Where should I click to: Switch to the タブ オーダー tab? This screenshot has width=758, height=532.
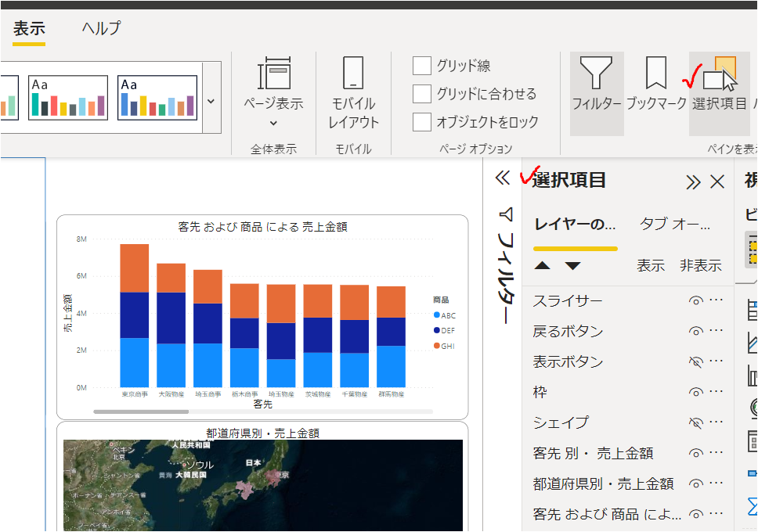[x=675, y=225]
